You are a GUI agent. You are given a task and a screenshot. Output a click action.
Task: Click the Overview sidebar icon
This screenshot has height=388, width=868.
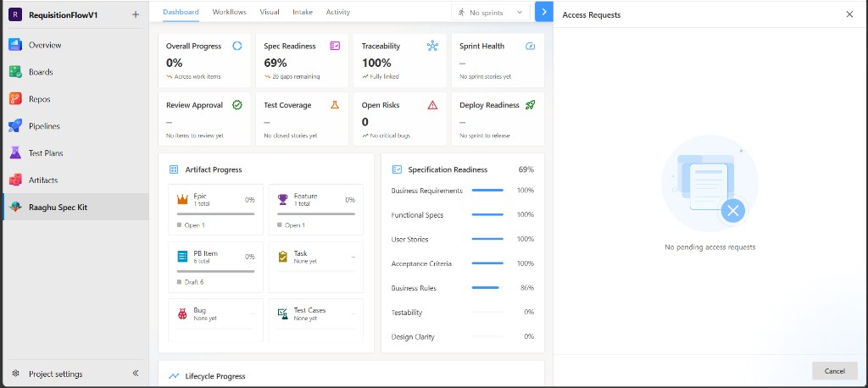pos(15,45)
